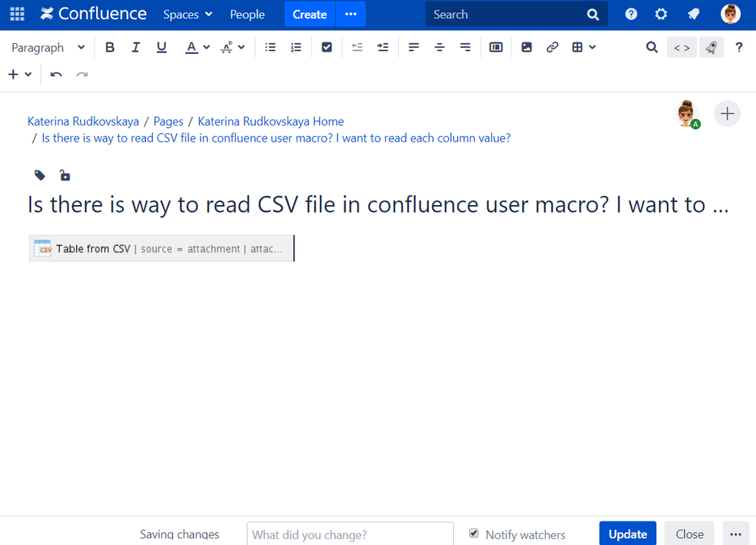Click the rocket icon in the toolbar
756x545 pixels.
click(x=711, y=47)
